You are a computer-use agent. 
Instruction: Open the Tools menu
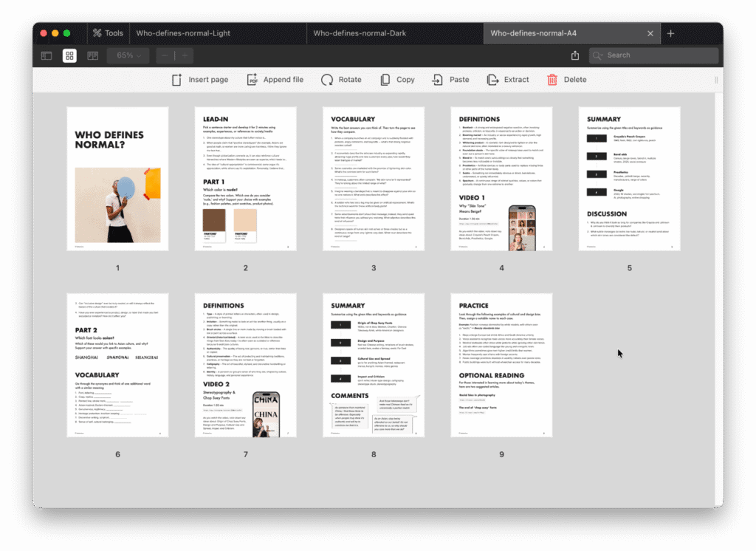(107, 33)
